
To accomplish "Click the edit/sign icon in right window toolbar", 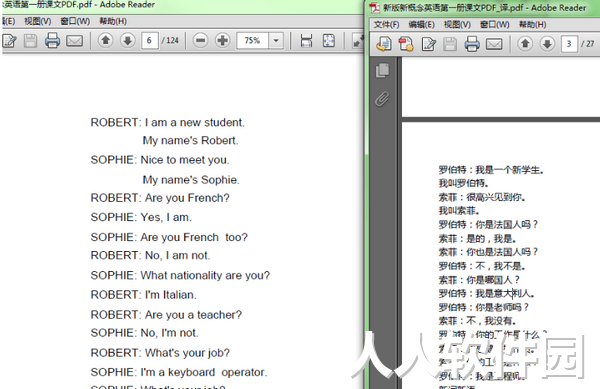I will 429,44.
